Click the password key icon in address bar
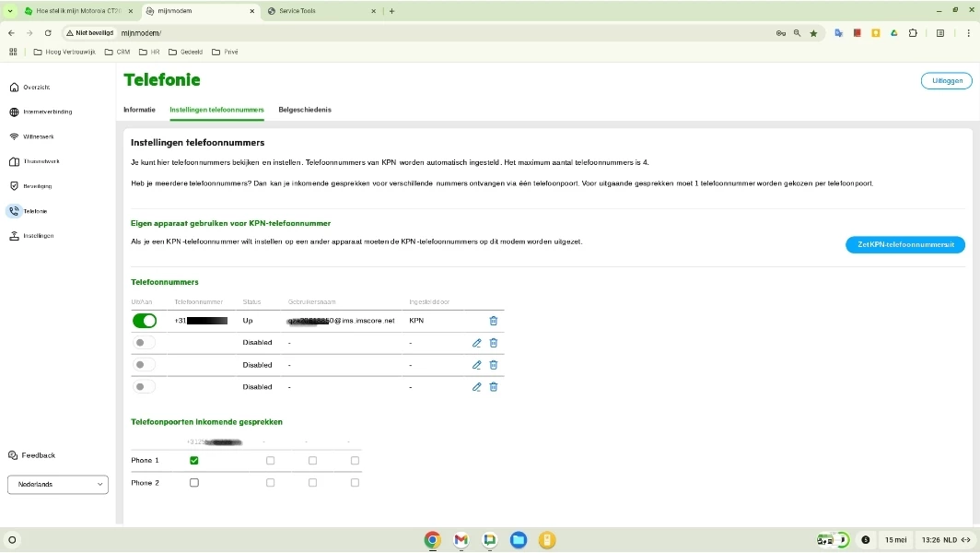 coord(781,33)
